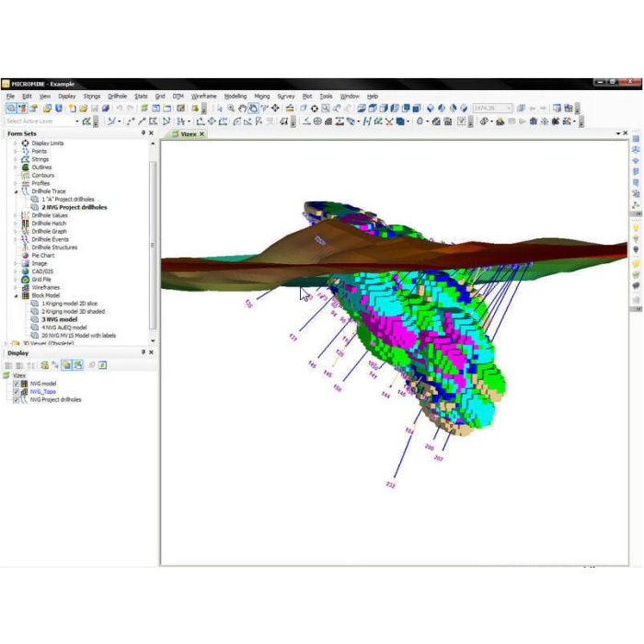Screen dimensions: 644x644
Task: Select the pan hand tool in toolbar
Action: pyautogui.click(x=242, y=109)
